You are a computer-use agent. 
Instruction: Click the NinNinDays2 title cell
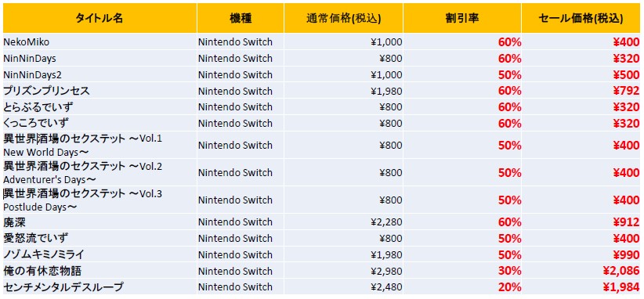pyautogui.click(x=99, y=74)
